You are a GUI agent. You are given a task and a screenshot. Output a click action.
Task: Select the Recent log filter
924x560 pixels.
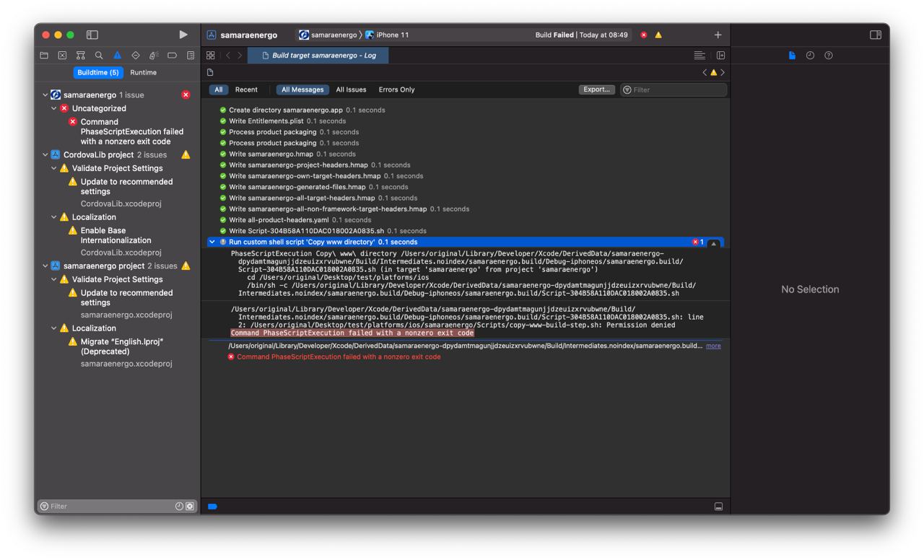246,89
